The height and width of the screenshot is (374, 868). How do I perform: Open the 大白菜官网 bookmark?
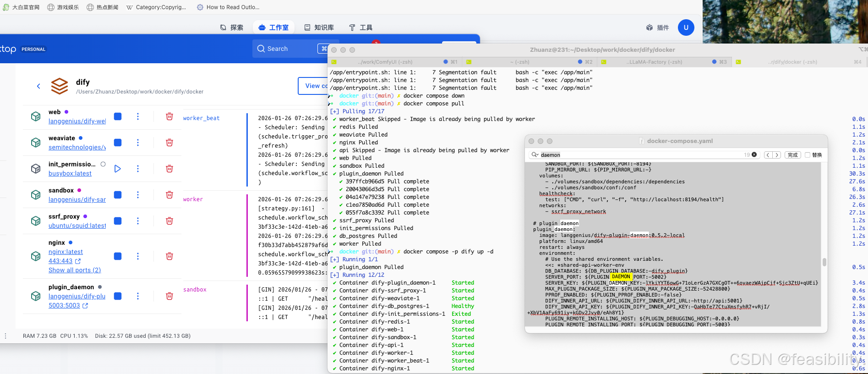(x=22, y=7)
